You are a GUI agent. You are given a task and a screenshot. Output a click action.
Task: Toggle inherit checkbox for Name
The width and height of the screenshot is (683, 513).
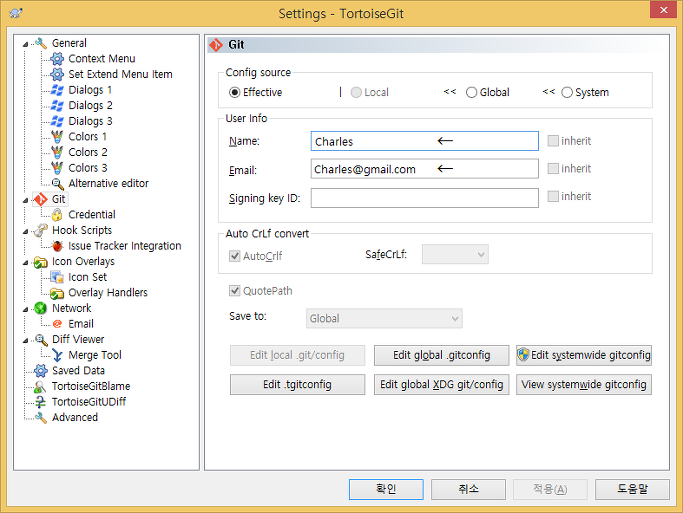coord(553,141)
